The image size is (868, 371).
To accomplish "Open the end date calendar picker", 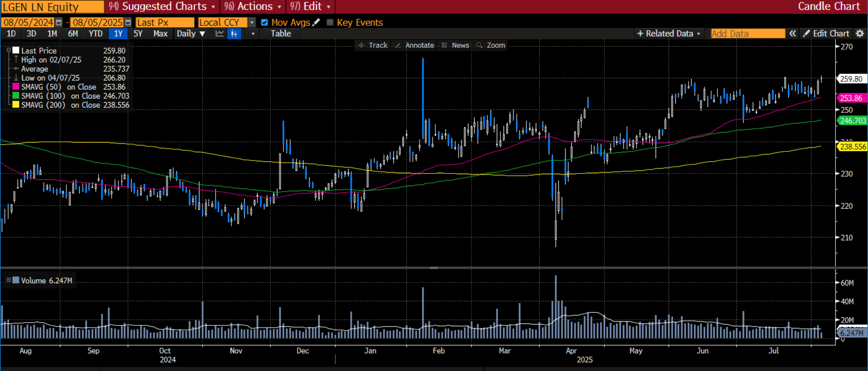I will (x=128, y=23).
